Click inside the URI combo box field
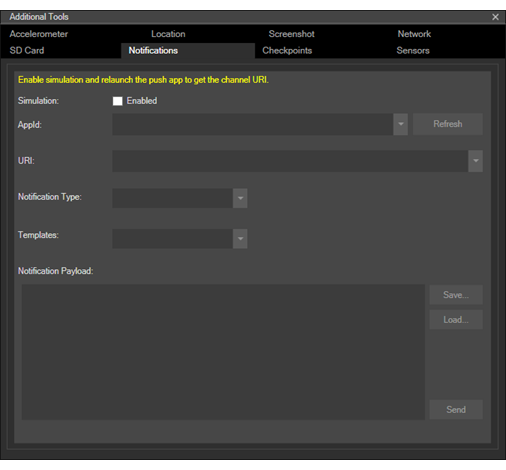506x470 pixels. (x=290, y=161)
